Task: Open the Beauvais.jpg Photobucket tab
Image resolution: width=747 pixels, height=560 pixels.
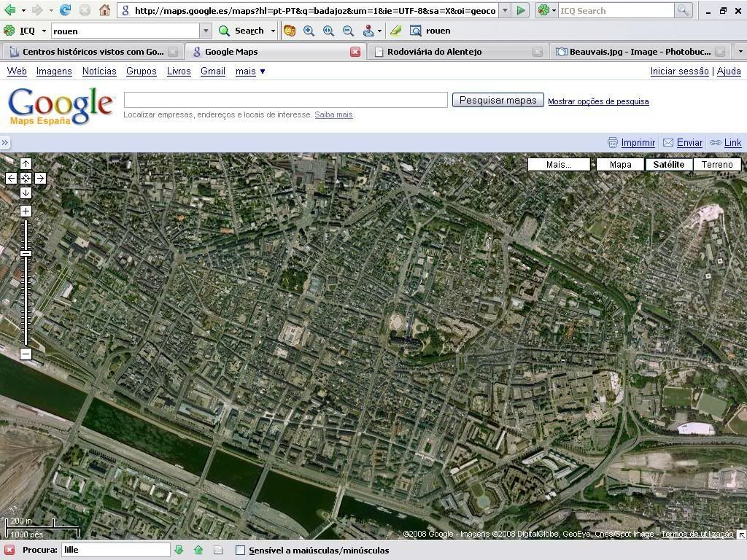Action: point(639,52)
